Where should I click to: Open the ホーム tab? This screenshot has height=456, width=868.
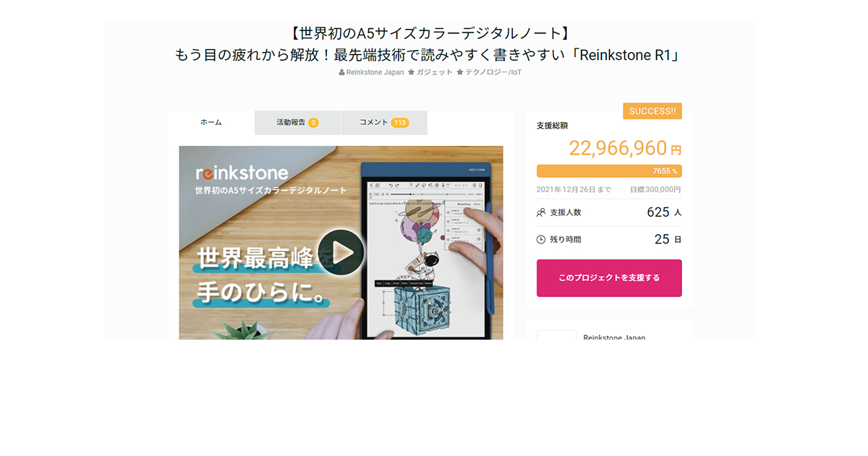pyautogui.click(x=211, y=123)
